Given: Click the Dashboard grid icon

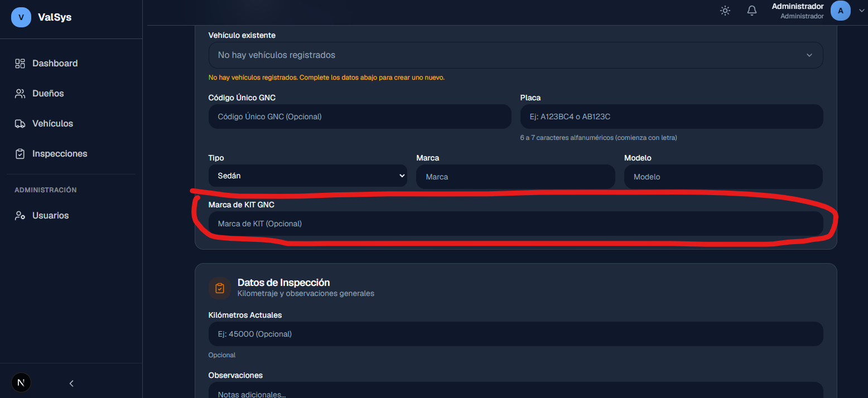Looking at the screenshot, I should pos(20,64).
